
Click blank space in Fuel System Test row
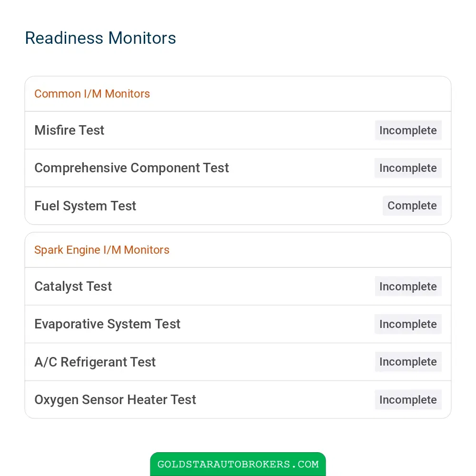(x=258, y=206)
